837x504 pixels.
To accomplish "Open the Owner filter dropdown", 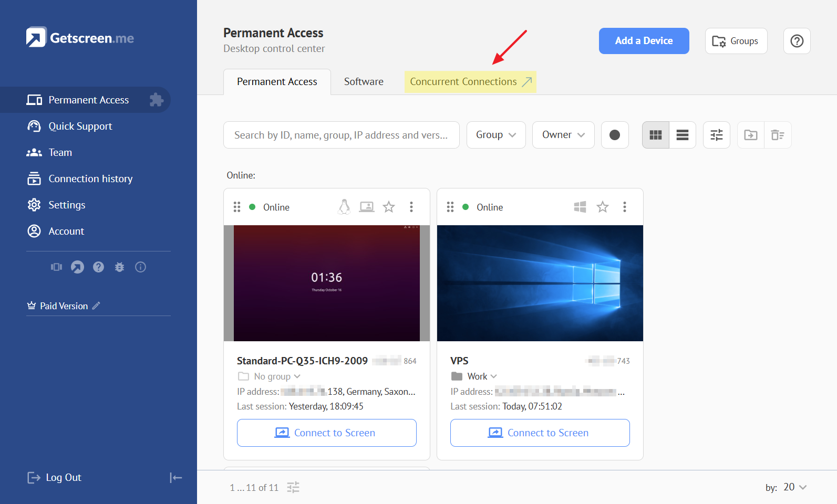I will click(563, 135).
